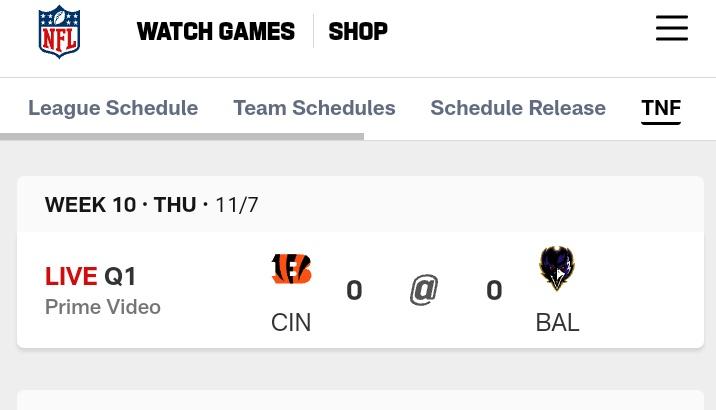
Task: Click the Cincinnati Bengals logo
Action: (291, 269)
